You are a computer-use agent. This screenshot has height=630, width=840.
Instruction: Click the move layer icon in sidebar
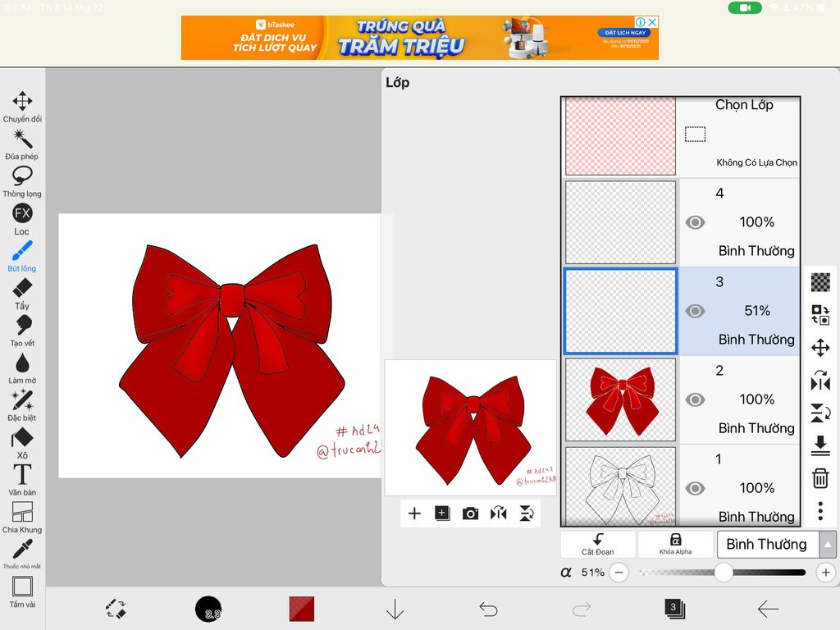(820, 348)
